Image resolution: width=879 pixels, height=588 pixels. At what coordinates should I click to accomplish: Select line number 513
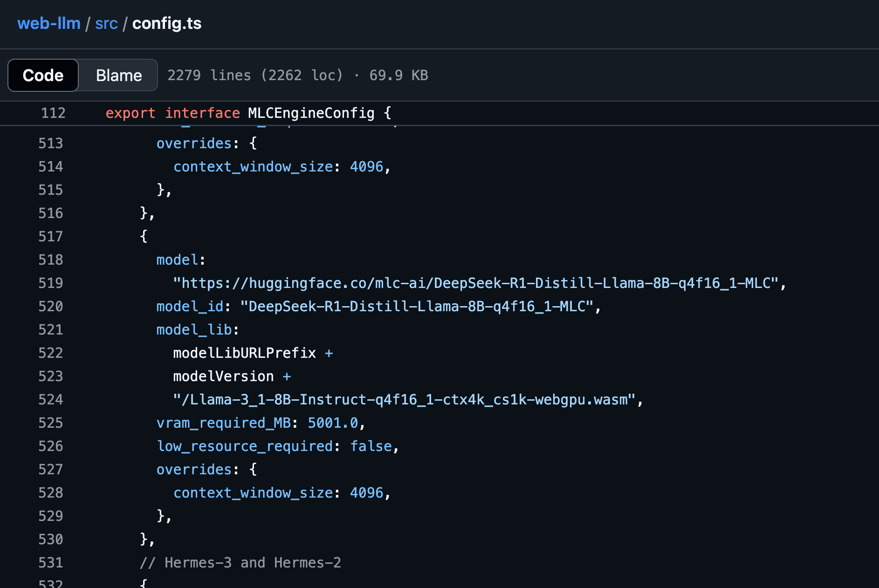50,143
